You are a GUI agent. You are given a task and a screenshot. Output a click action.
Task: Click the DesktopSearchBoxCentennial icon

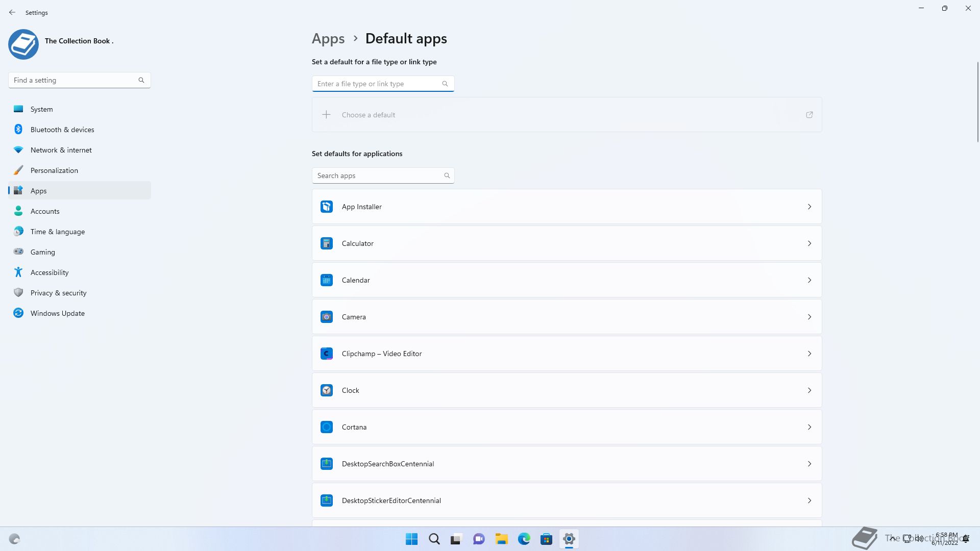tap(327, 464)
